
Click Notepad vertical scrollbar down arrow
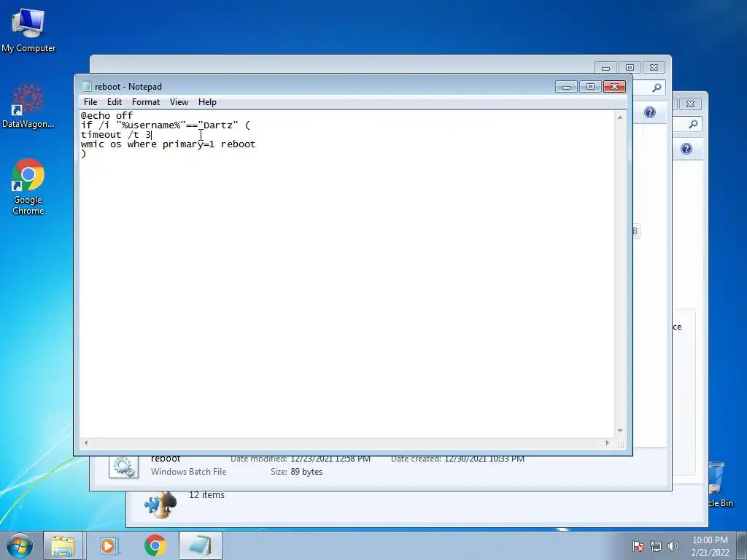click(620, 431)
